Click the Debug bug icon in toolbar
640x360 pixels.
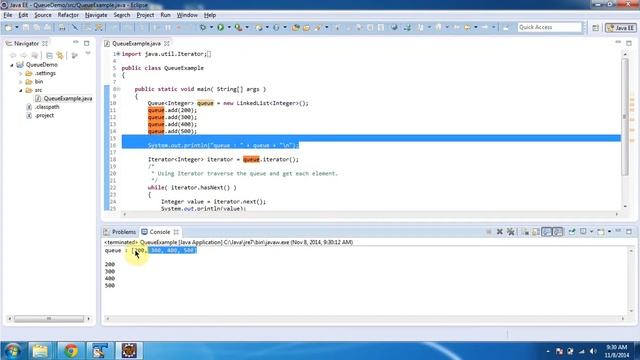coord(203,27)
